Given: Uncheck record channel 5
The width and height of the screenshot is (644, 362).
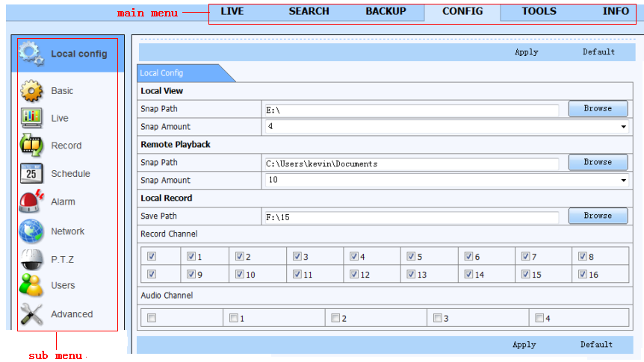Looking at the screenshot, I should (x=411, y=256).
